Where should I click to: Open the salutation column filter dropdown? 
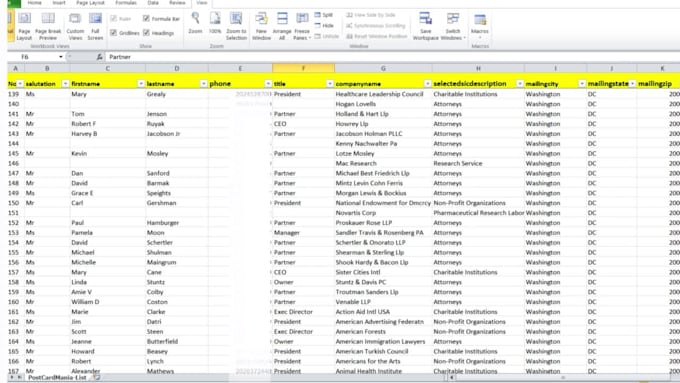[65, 83]
